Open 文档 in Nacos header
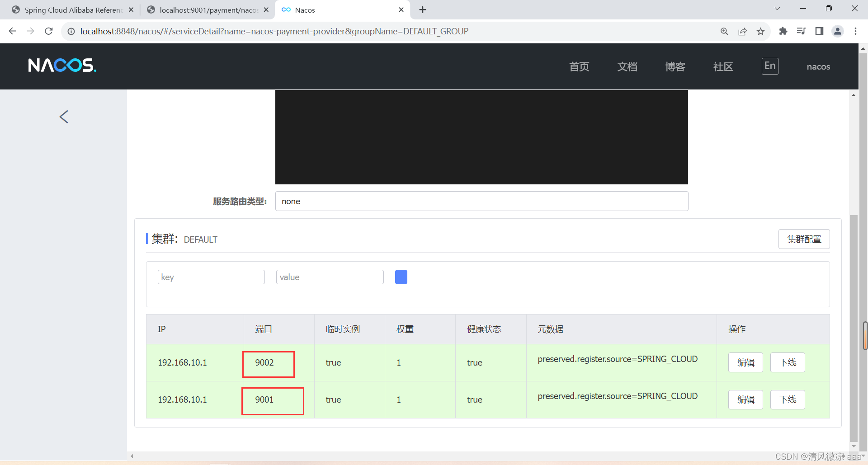Image resolution: width=868 pixels, height=465 pixels. pos(627,66)
